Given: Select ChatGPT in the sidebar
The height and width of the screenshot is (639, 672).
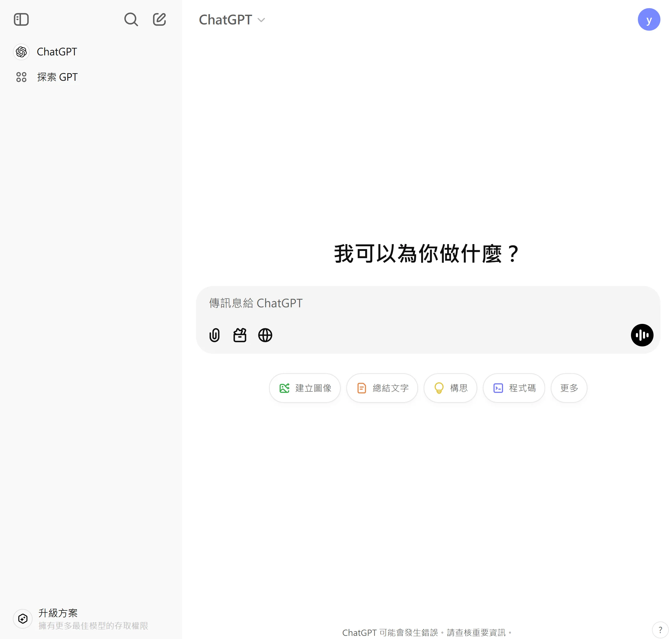Looking at the screenshot, I should (x=57, y=51).
